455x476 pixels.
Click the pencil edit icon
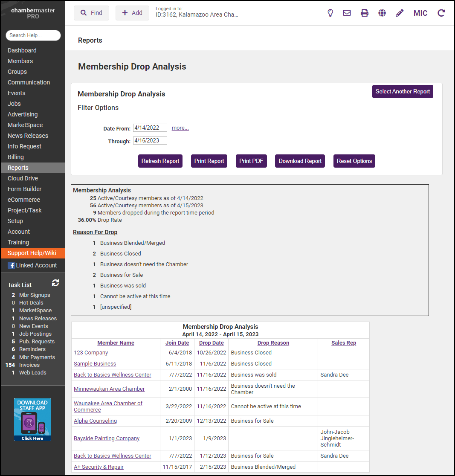click(x=400, y=13)
